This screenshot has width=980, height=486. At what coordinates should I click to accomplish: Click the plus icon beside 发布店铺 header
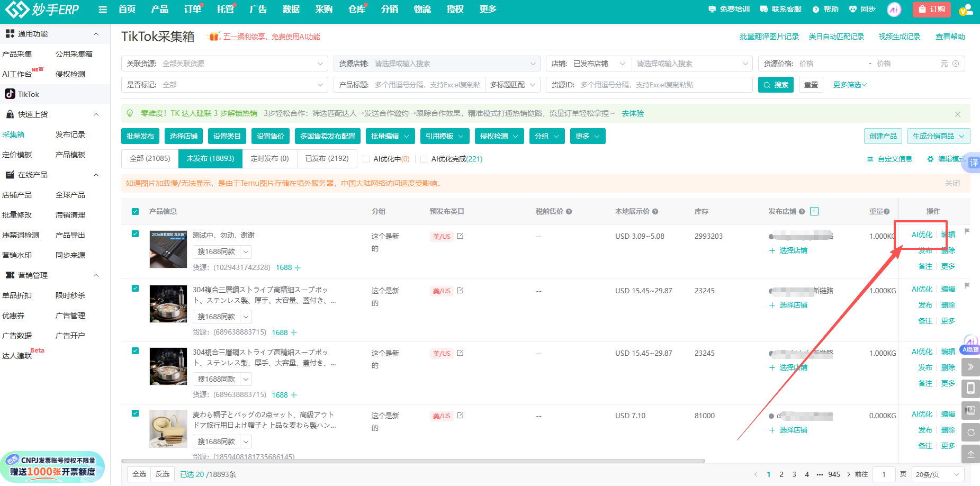coord(814,211)
